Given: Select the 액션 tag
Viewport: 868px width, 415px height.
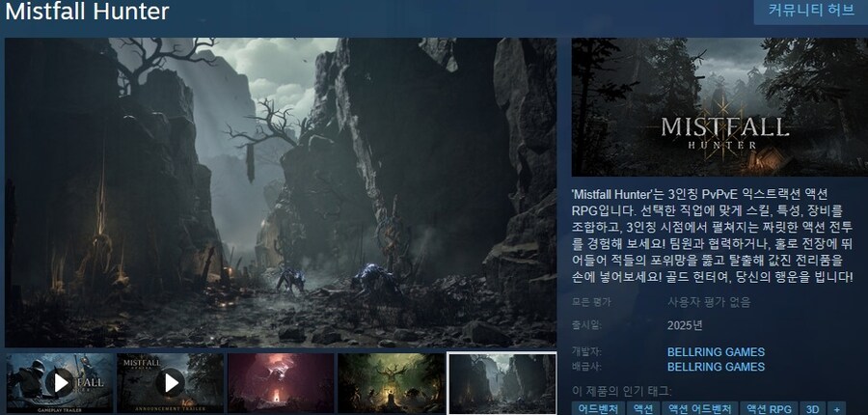Looking at the screenshot, I should (x=642, y=409).
